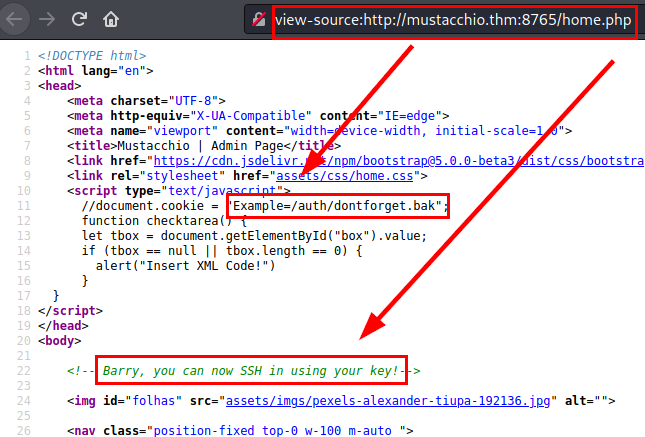Open the assets/css/home.css link
Screen dimensions: 645x437
344,176
